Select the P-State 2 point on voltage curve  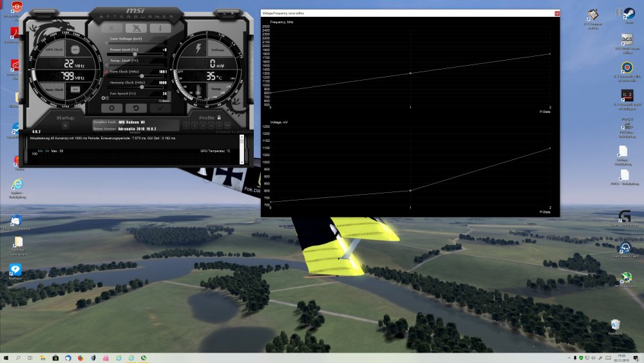(550, 148)
